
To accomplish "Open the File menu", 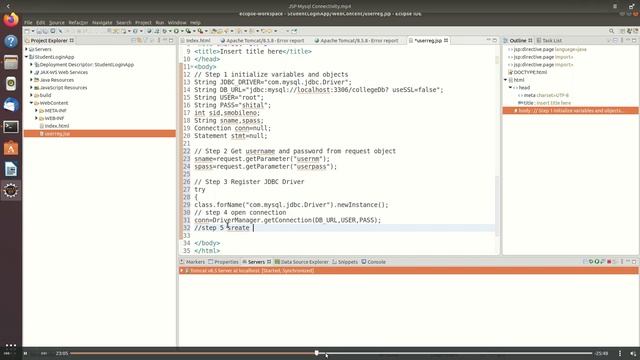I will pyautogui.click(x=28, y=22).
